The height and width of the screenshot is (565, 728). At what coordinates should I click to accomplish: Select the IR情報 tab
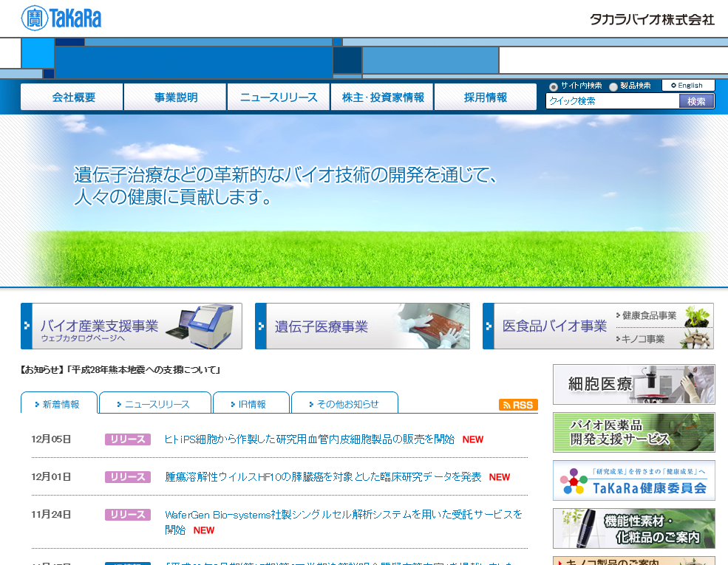[251, 403]
